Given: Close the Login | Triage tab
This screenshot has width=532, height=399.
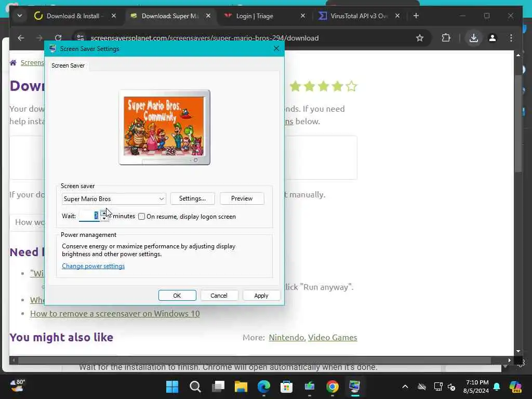Looking at the screenshot, I should click(303, 16).
